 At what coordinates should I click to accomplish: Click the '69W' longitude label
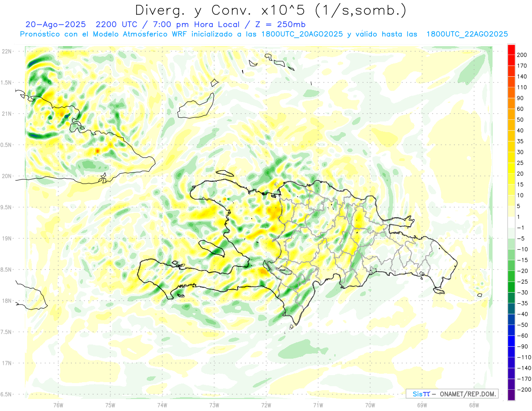coord(422,405)
